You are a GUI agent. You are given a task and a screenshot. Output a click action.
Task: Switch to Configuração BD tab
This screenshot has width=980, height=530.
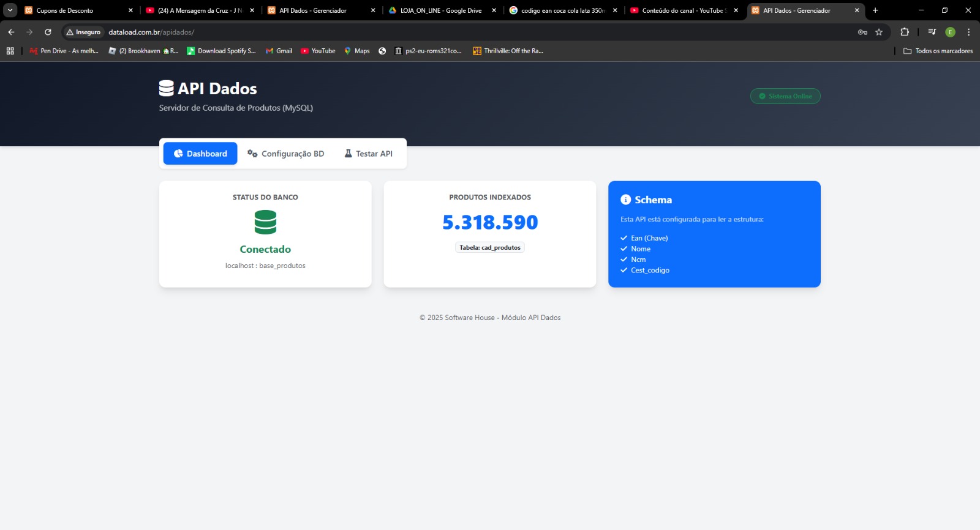(285, 154)
